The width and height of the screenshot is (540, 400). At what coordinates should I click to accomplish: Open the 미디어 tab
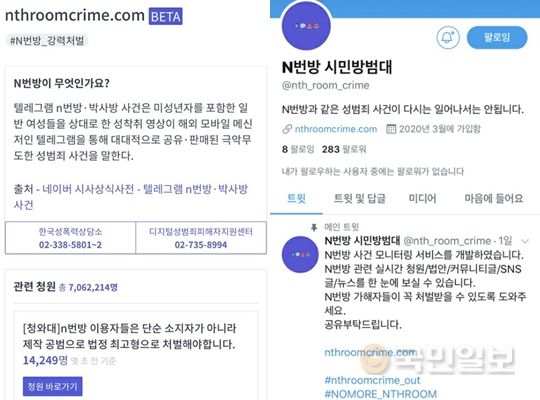pyautogui.click(x=422, y=198)
